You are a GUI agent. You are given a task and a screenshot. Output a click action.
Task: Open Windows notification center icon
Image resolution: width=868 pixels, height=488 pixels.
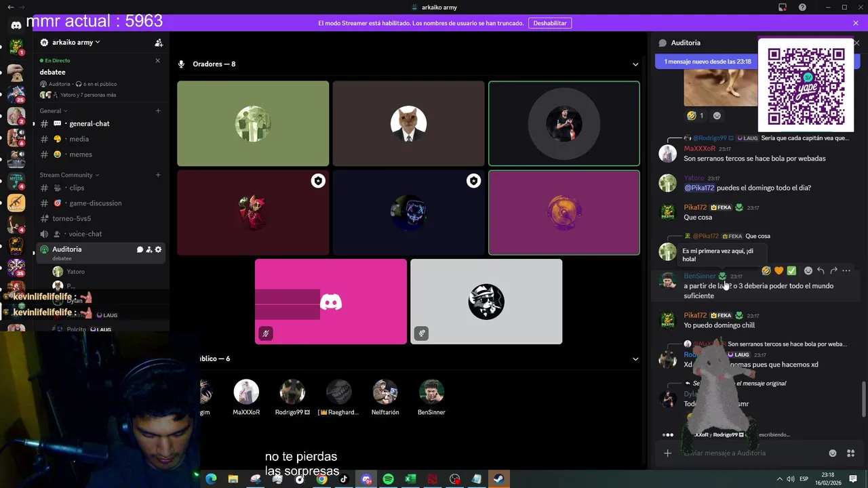[x=853, y=479]
